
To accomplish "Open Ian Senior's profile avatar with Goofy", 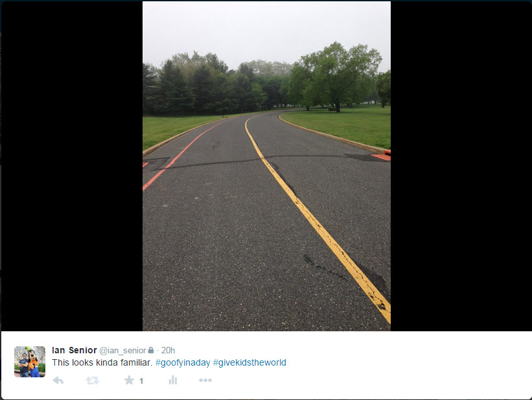I will 30,362.
